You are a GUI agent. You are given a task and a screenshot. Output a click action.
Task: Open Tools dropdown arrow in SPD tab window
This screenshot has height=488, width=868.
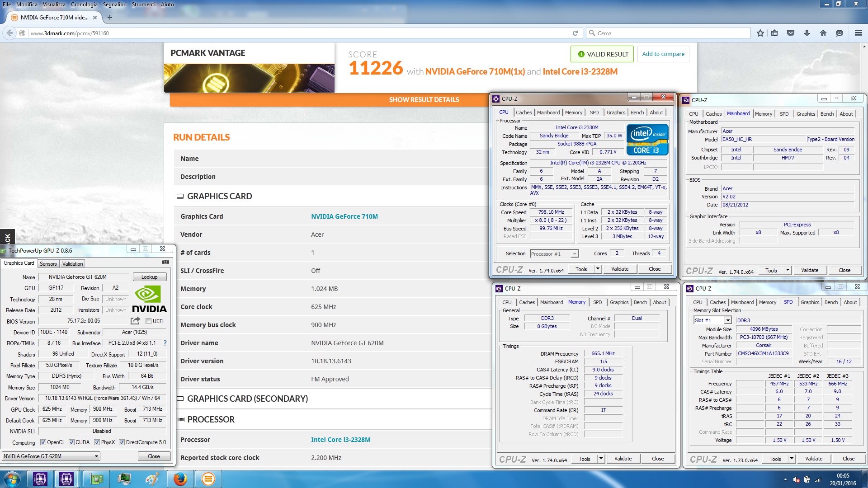point(792,459)
